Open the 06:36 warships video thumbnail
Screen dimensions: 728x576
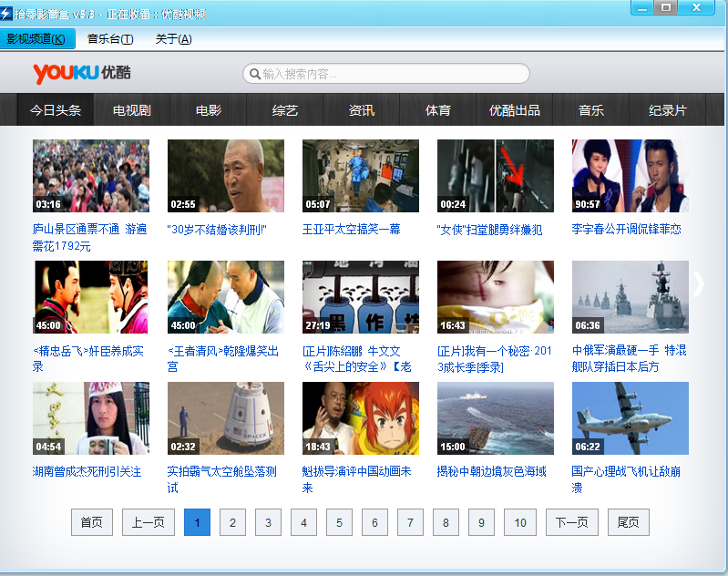pyautogui.click(x=630, y=297)
